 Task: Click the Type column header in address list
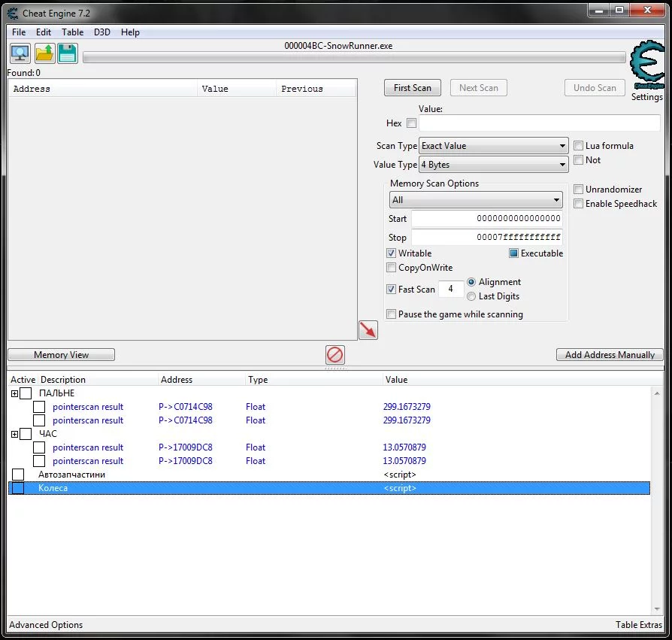pyautogui.click(x=313, y=379)
